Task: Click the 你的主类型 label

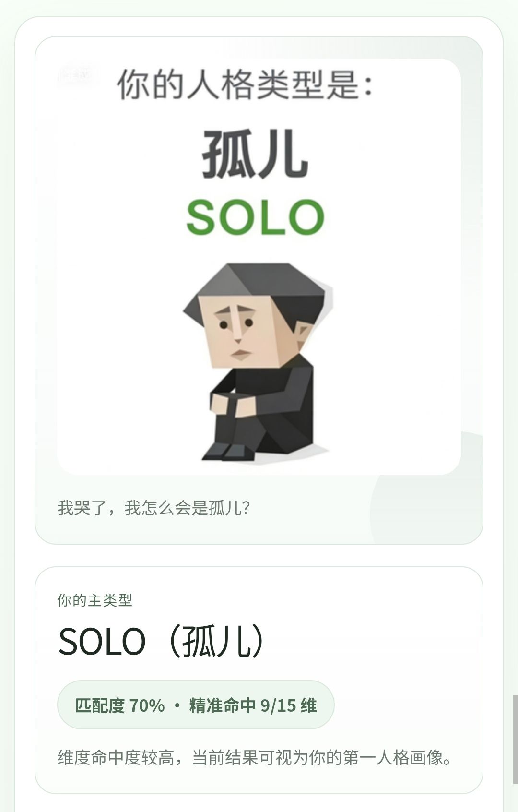Action: click(x=94, y=600)
